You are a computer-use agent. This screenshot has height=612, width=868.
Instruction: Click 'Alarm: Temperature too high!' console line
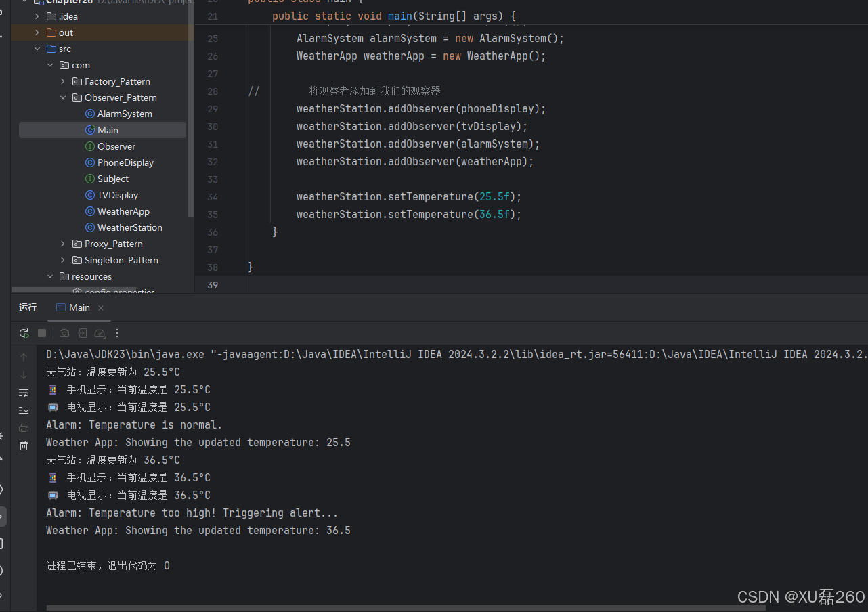pyautogui.click(x=192, y=513)
